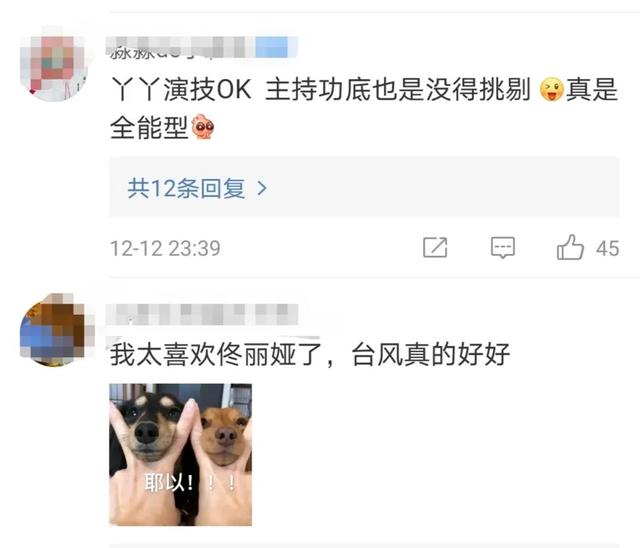The height and width of the screenshot is (548, 640).
Task: Expand replies with the chevron arrow
Action: (262, 188)
